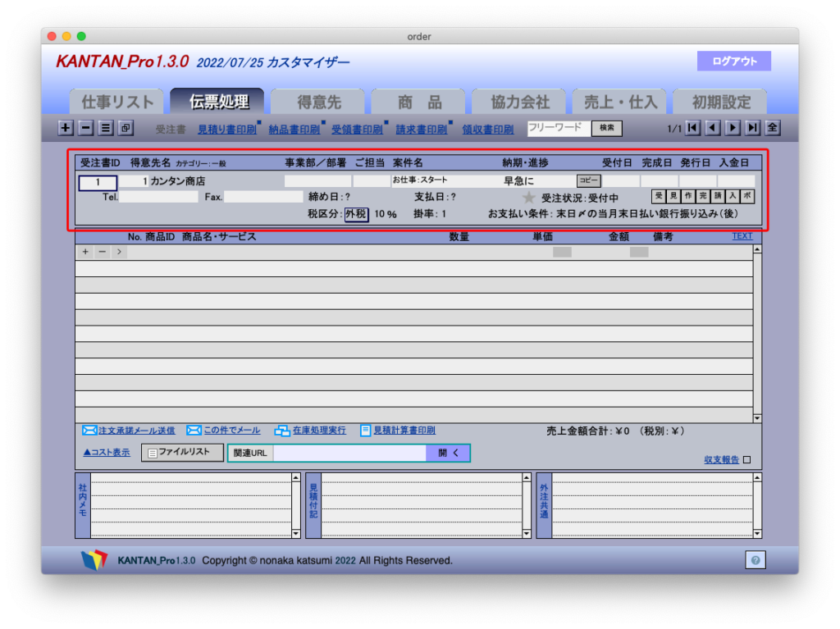Screen dimensions: 840x629
Task: Click inside the 社内メモ text area
Action: pyautogui.click(x=190, y=505)
